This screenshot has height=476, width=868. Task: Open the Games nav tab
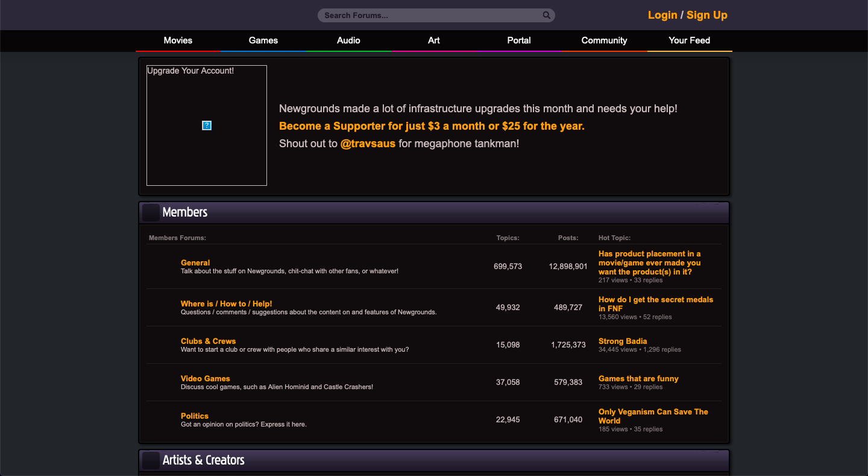pos(263,40)
